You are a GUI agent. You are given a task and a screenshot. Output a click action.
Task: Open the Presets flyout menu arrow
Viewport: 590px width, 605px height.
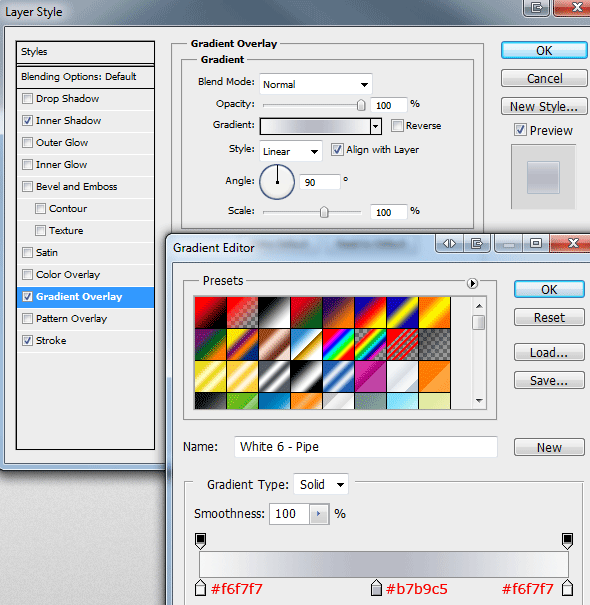(x=472, y=284)
